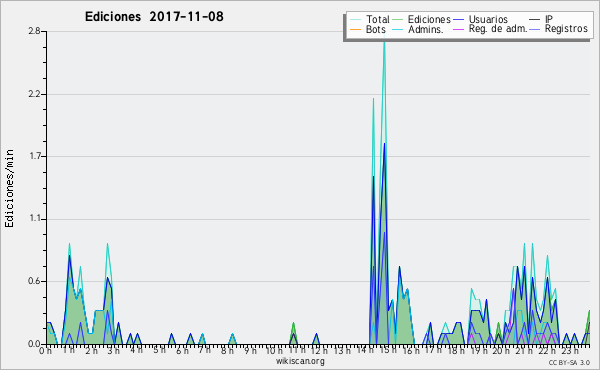Open the wikiscan.org link below chart

[x=300, y=361]
